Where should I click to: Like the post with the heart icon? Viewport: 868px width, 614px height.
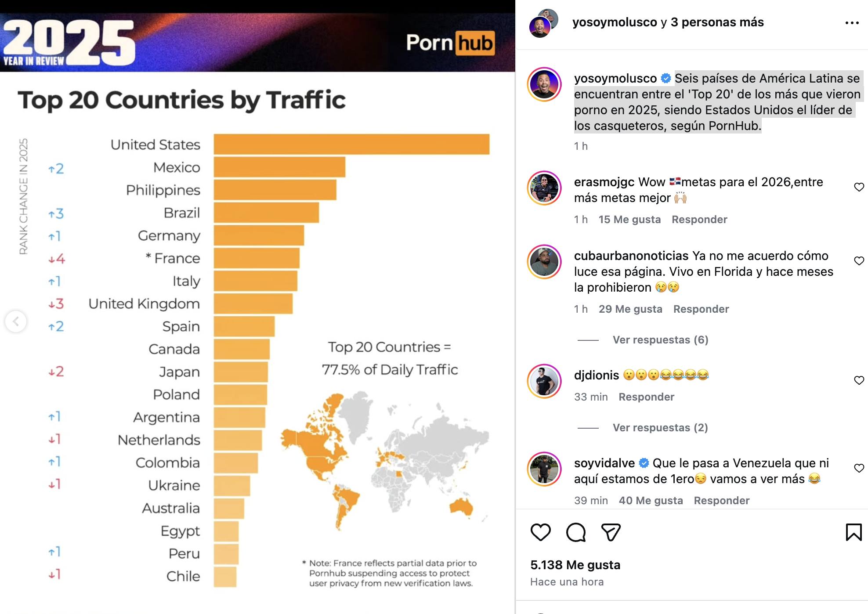tap(540, 532)
